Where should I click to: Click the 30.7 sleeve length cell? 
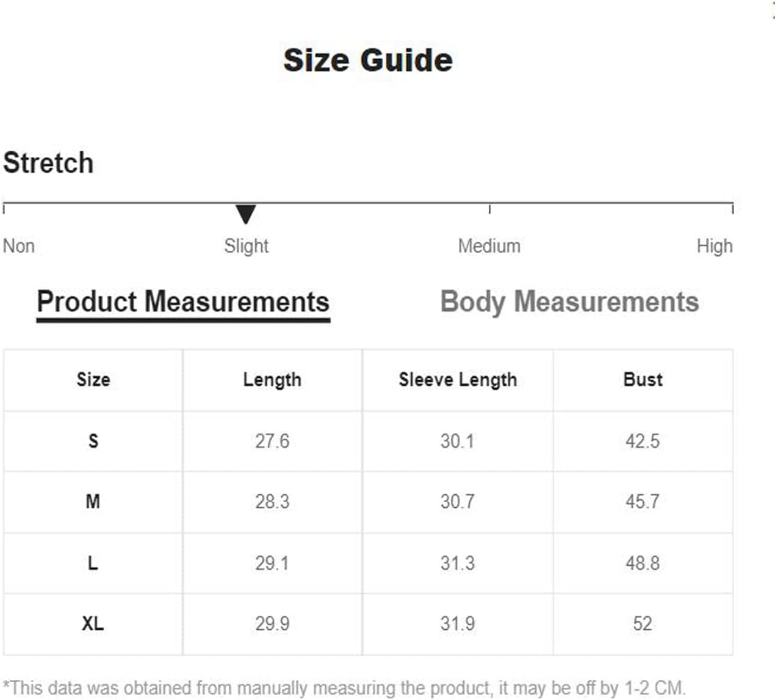458,502
